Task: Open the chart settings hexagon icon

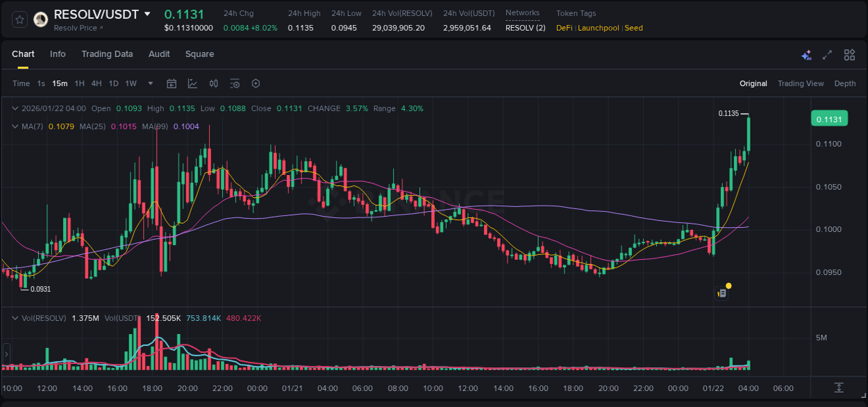Action: pyautogui.click(x=256, y=83)
